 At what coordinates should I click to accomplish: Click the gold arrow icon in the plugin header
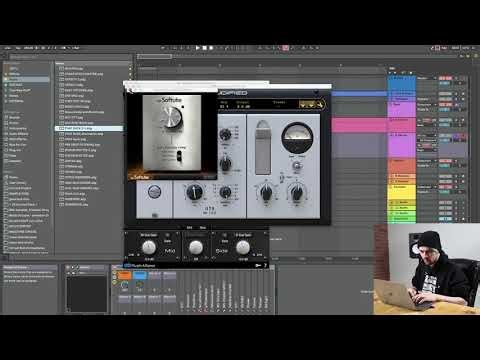pyautogui.click(x=320, y=104)
